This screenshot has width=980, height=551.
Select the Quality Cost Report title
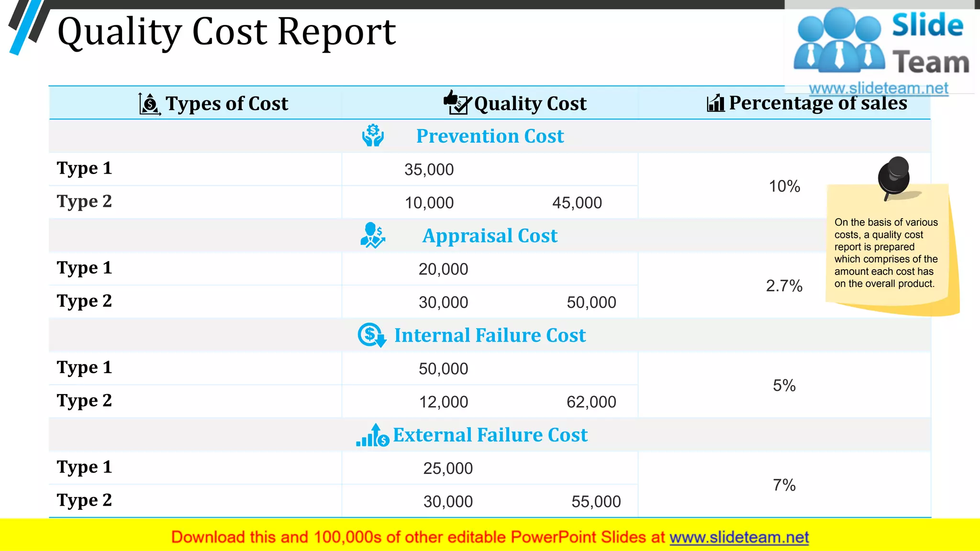(x=226, y=32)
